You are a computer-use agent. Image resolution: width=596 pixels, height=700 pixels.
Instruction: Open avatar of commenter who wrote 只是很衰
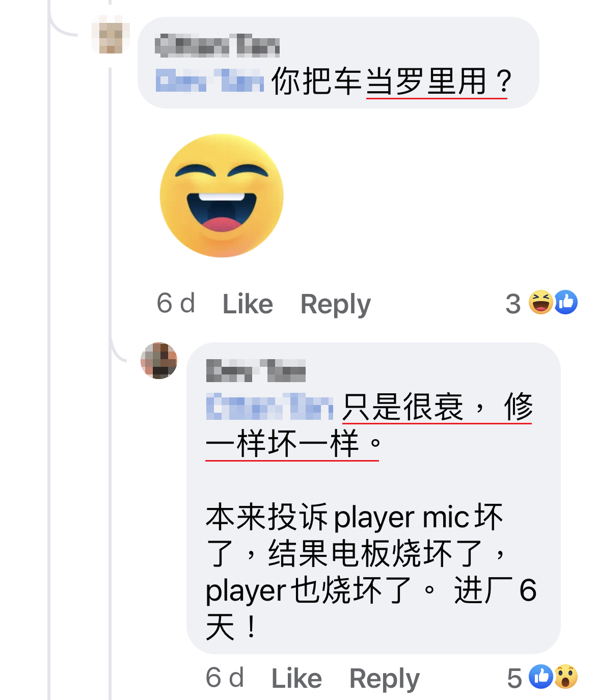point(159,361)
